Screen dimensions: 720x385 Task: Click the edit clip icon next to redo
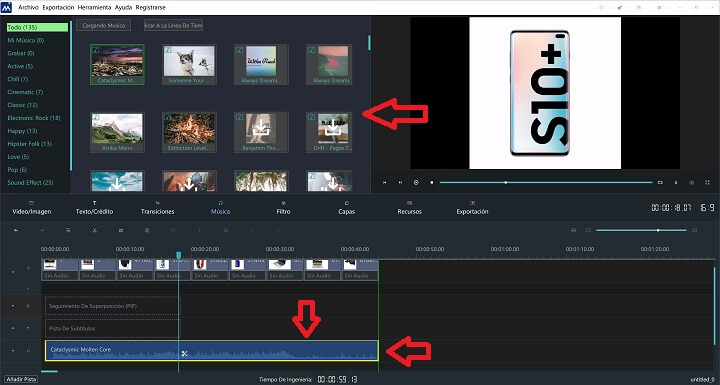68,230
